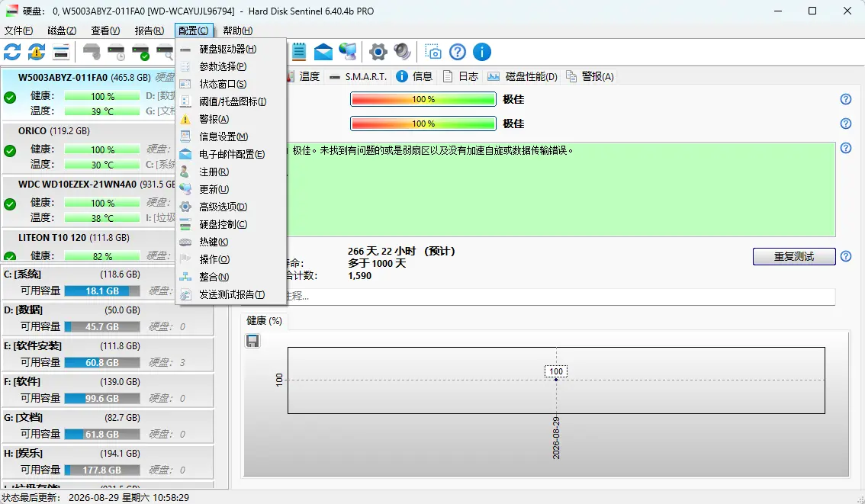The image size is (865, 504).
Task: Switch to the 信息 tab
Action: [415, 77]
